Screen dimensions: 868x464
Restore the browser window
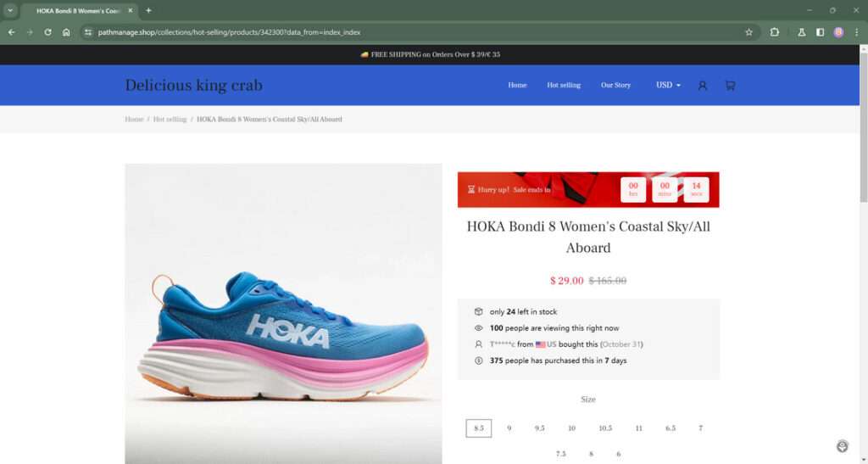pyautogui.click(x=832, y=10)
